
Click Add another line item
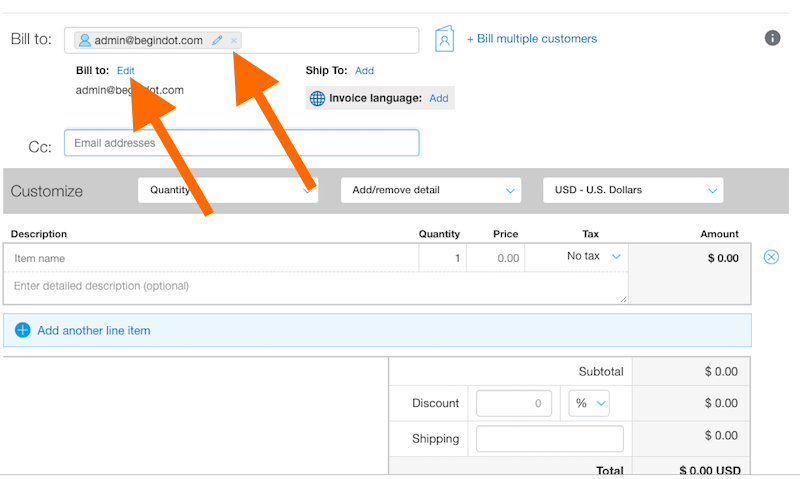tap(94, 331)
